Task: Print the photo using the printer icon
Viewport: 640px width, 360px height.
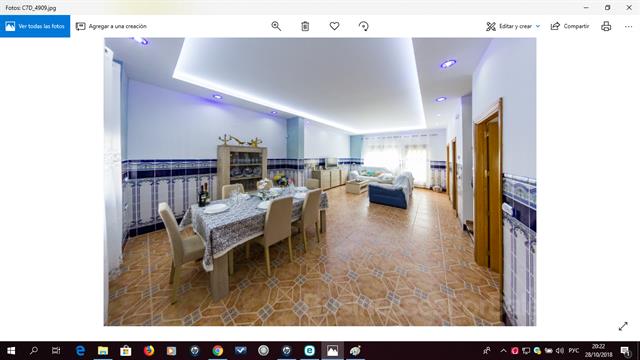Action: coord(606,26)
